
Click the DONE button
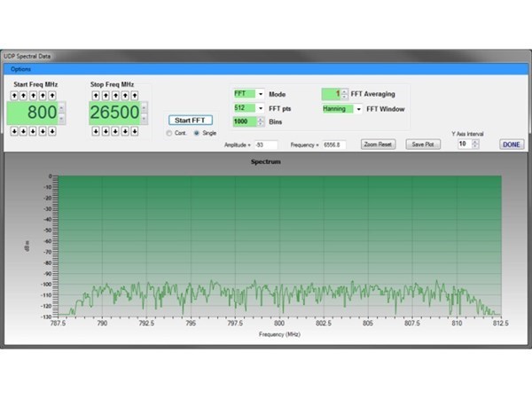[512, 144]
